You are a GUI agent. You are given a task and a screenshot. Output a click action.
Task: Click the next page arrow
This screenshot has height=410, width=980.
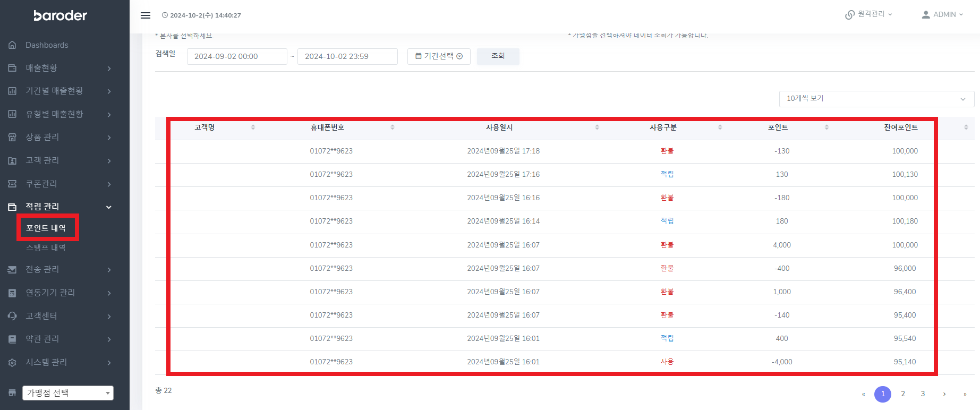point(944,394)
